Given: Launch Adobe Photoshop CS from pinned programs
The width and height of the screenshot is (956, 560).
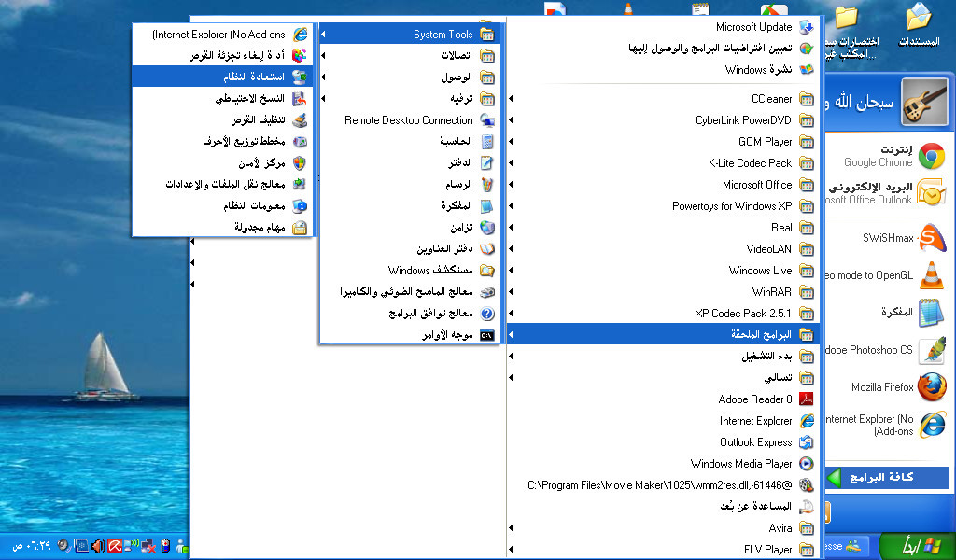Looking at the screenshot, I should point(931,350).
